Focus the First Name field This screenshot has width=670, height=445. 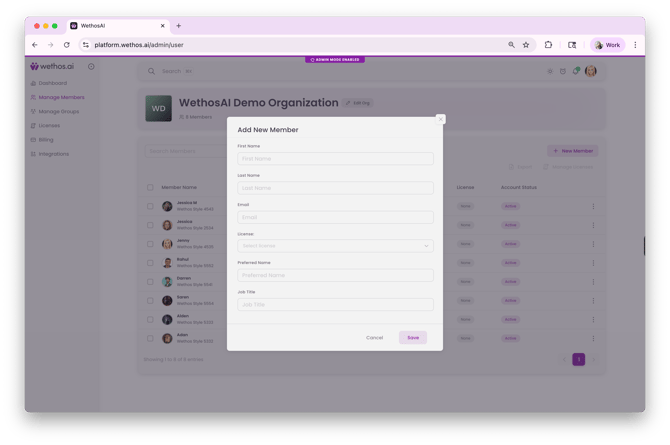point(335,158)
